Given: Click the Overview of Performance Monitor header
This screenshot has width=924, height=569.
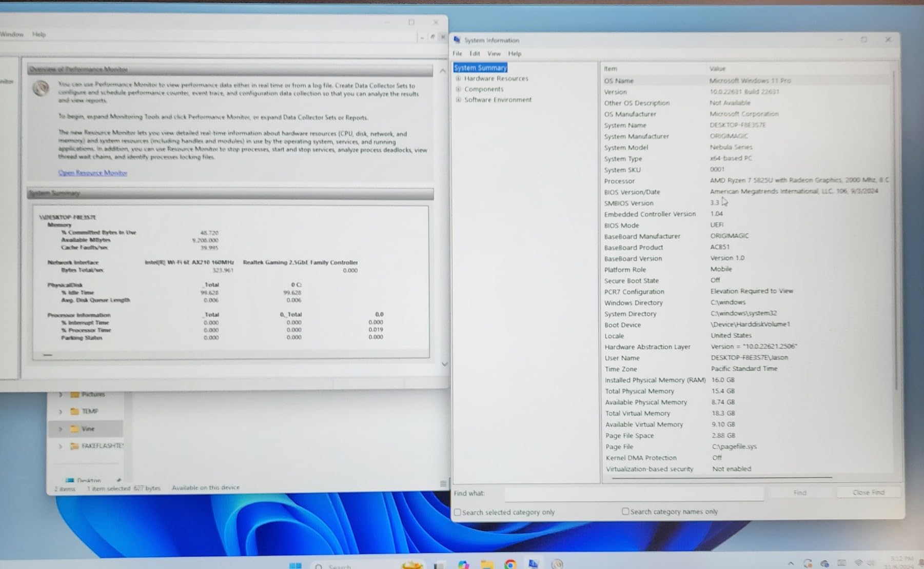Looking at the screenshot, I should pyautogui.click(x=230, y=69).
